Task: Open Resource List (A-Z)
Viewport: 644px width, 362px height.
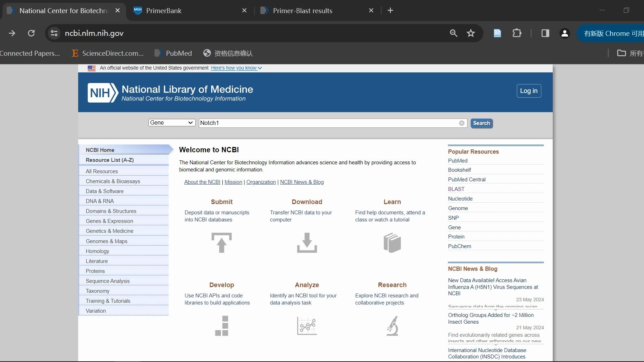Action: (124, 160)
